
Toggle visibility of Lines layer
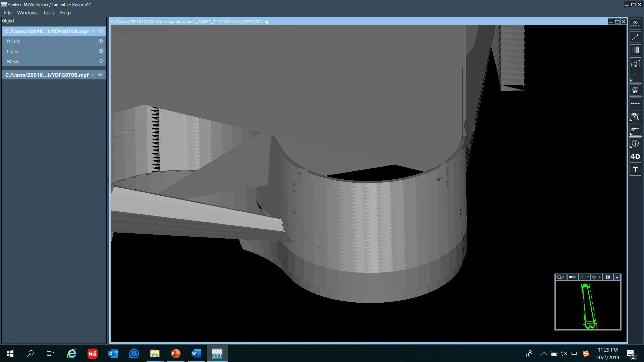pos(101,51)
